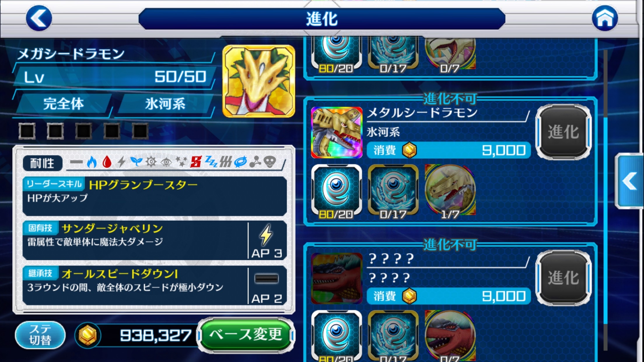
Task: Tap the fifth empty medal slot
Action: tap(140, 131)
